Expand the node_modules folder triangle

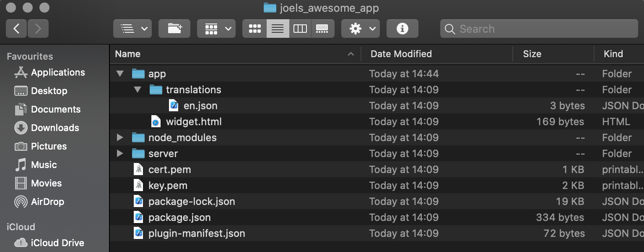[x=120, y=138]
